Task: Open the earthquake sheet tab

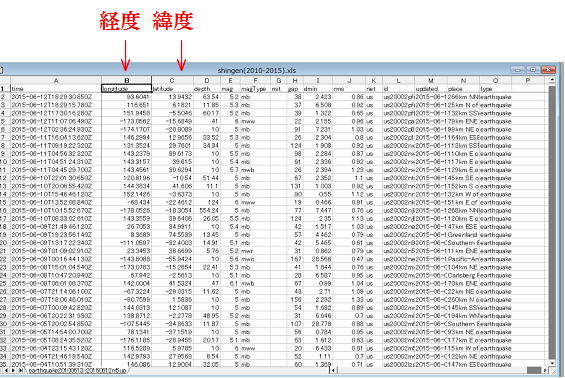Action: tap(77, 370)
